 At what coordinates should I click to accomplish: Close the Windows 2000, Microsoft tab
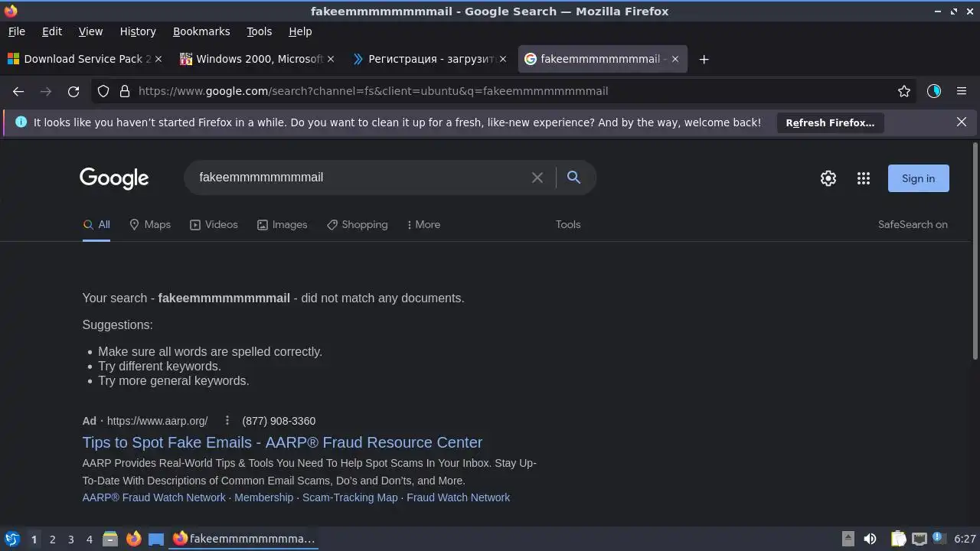331,59
